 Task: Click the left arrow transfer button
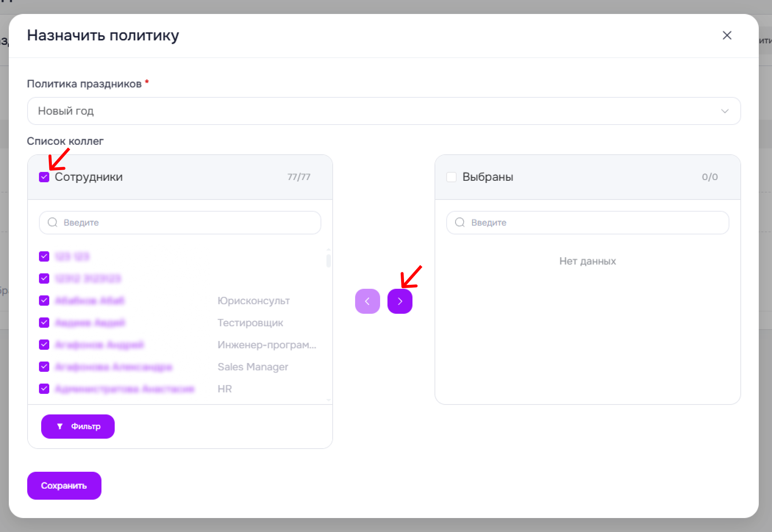(x=367, y=301)
